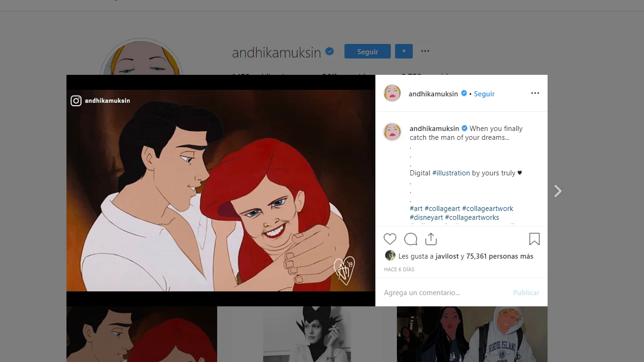Open andhikamuksin username in post header

pos(433,94)
